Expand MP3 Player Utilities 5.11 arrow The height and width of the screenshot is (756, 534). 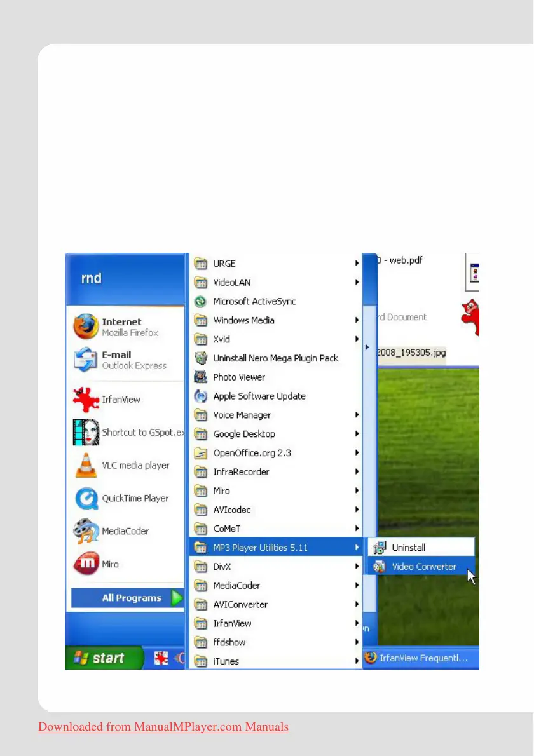(357, 547)
